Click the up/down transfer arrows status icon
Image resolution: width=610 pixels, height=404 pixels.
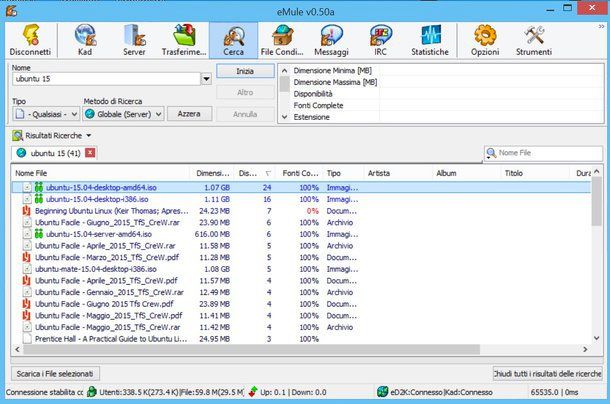[253, 392]
